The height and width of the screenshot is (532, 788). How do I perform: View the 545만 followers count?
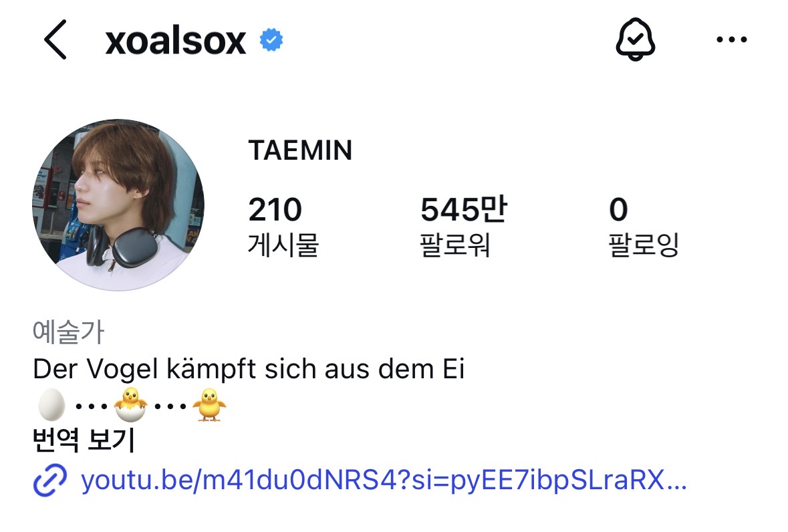464,209
